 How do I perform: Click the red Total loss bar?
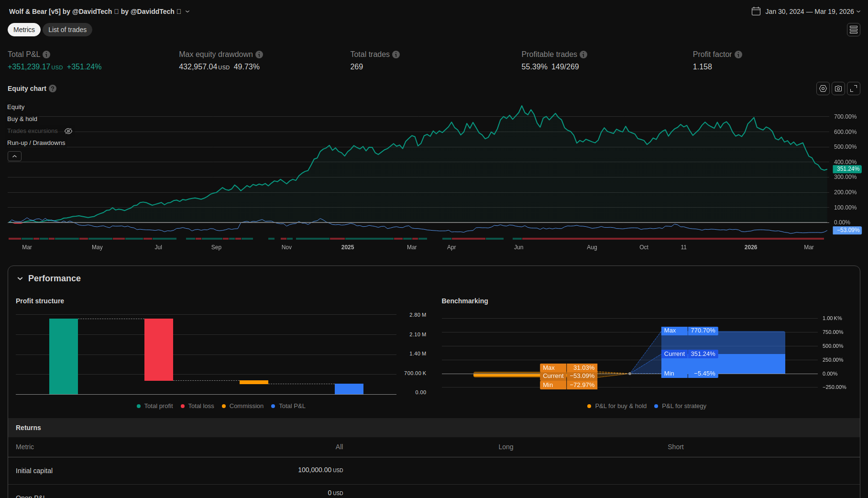tap(158, 349)
